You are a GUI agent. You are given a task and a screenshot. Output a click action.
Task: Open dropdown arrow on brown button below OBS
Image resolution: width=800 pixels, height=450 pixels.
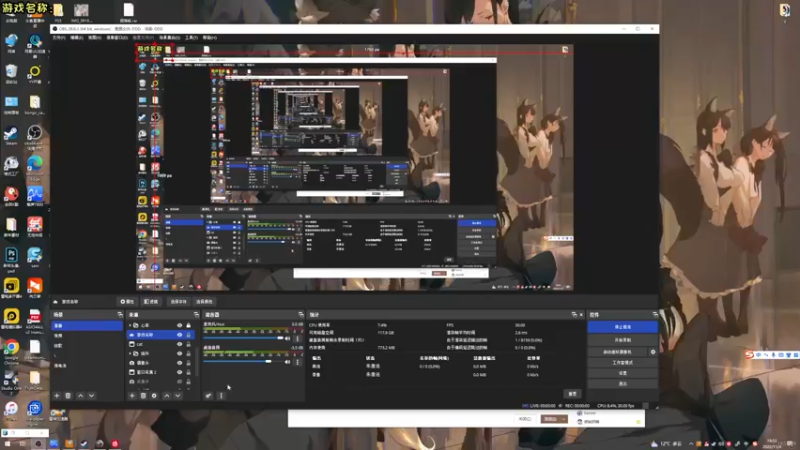pos(563,419)
